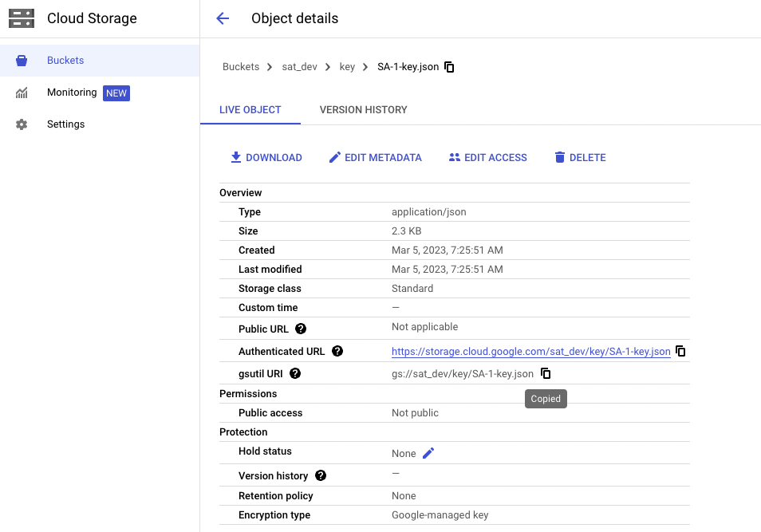Click the application/json type value

tap(429, 212)
